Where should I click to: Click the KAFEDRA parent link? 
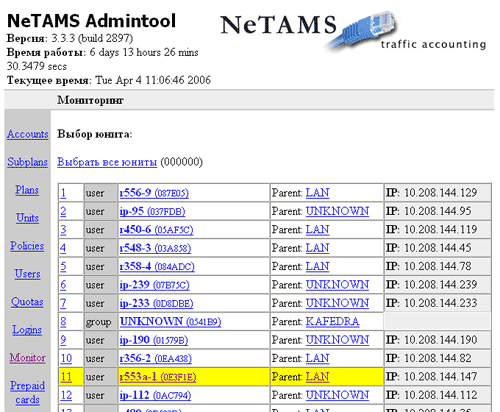332,321
